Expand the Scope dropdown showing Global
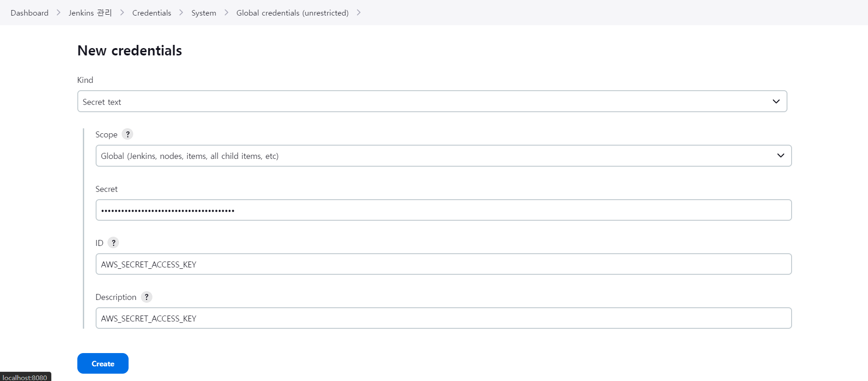 pos(443,156)
